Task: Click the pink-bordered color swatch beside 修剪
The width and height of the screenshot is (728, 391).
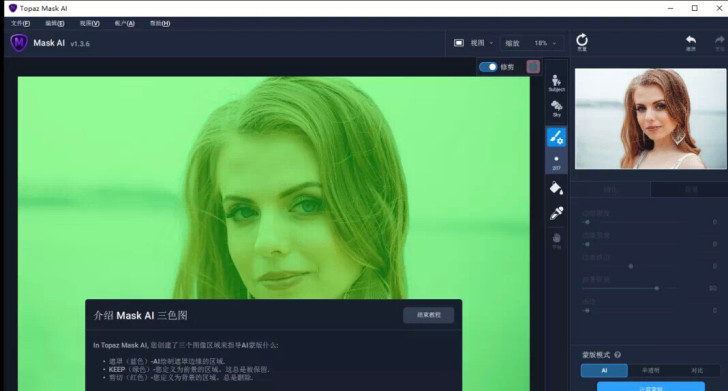Action: click(x=533, y=67)
